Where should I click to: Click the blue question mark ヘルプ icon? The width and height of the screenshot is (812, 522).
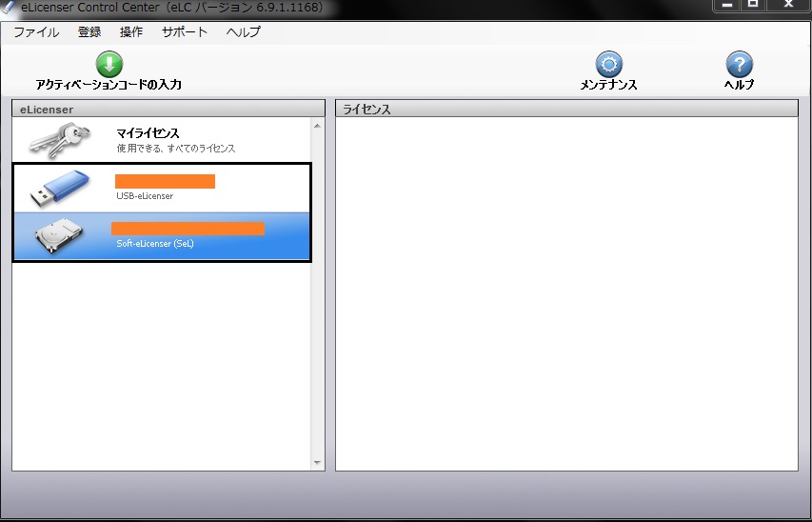click(739, 64)
